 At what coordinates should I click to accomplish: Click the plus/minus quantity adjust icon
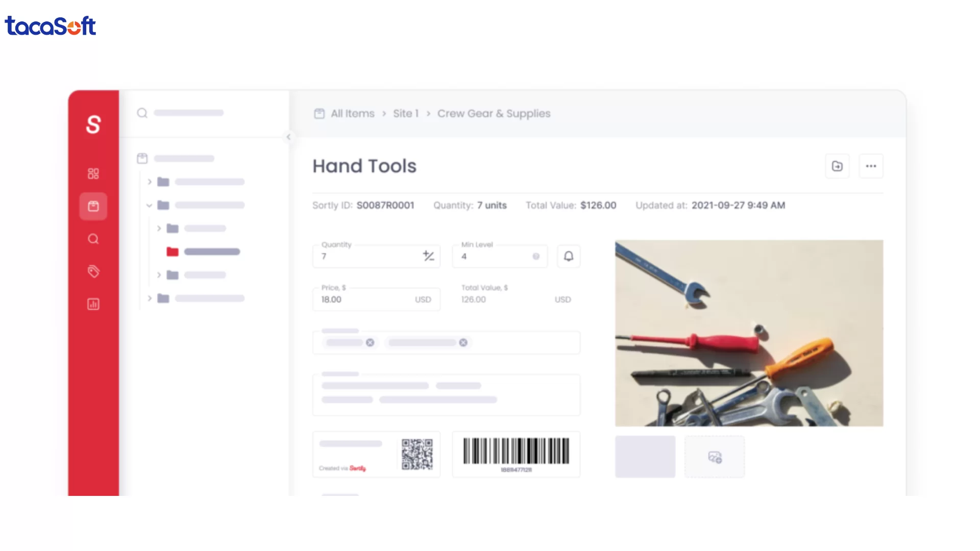428,256
